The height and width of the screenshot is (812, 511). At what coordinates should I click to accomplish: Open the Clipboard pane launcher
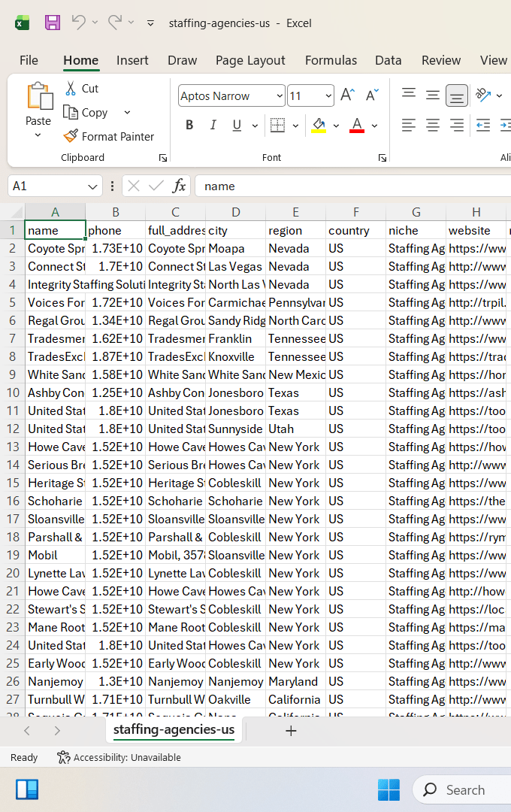tap(163, 158)
